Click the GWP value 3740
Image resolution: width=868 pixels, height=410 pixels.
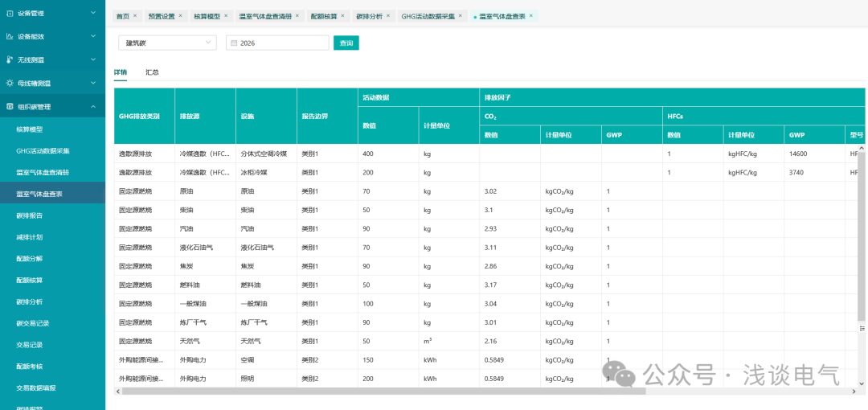click(x=796, y=173)
